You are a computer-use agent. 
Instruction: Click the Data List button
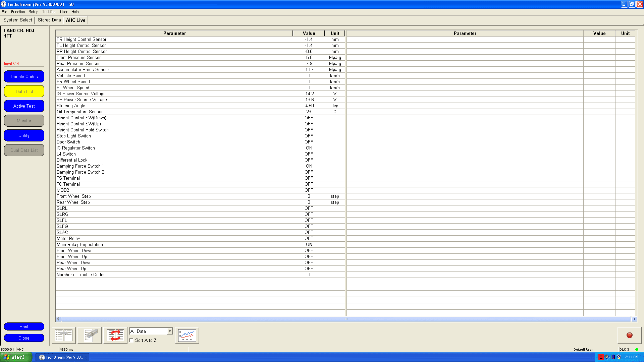tap(24, 91)
